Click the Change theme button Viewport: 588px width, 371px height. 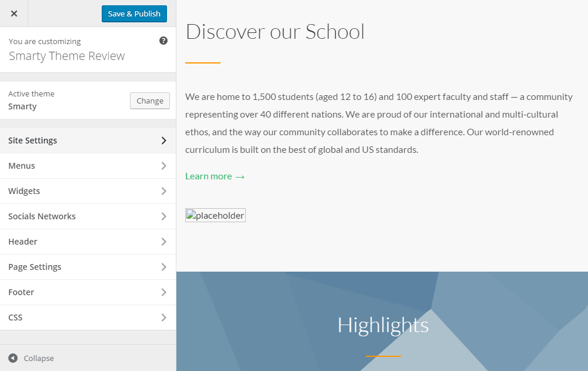tap(149, 101)
